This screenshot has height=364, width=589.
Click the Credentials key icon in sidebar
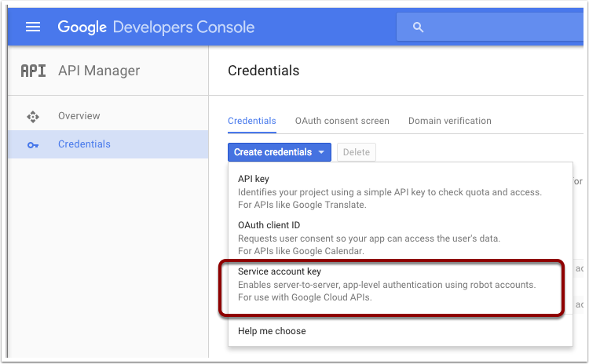[33, 145]
